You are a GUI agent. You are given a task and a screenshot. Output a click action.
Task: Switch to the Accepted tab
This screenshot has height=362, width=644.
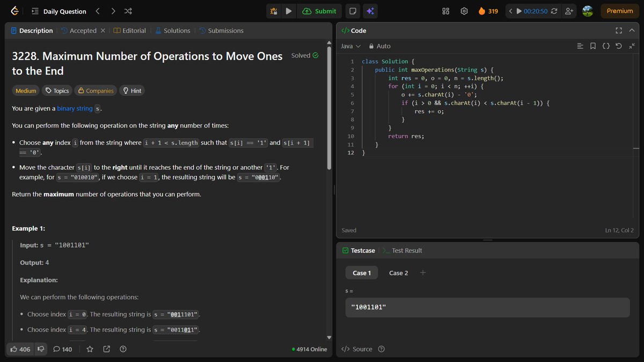pyautogui.click(x=78, y=31)
